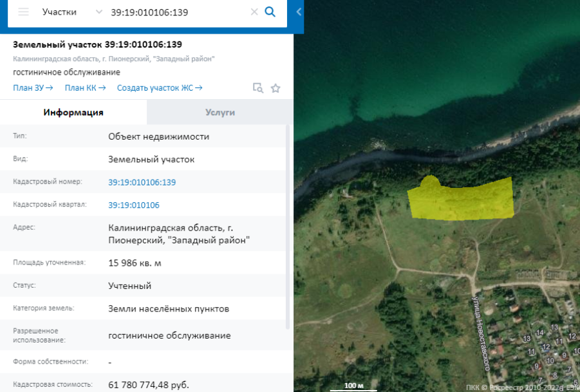Click "Создать участок ЖС"

160,88
